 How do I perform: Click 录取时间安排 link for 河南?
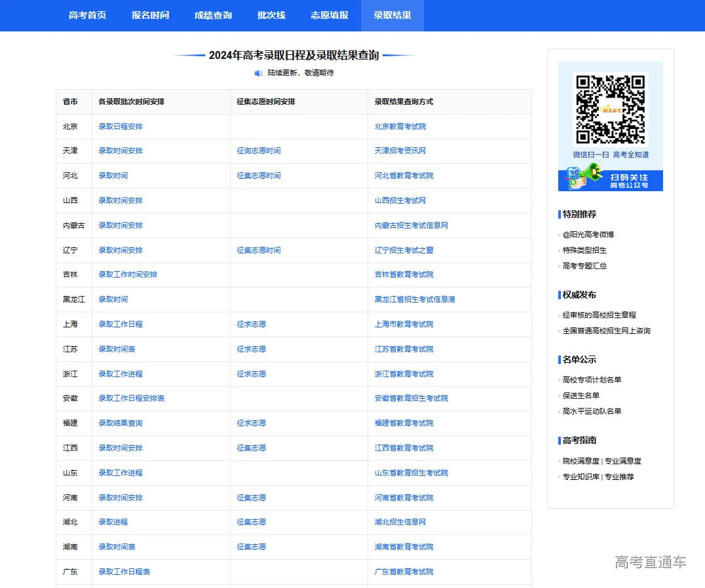point(121,498)
